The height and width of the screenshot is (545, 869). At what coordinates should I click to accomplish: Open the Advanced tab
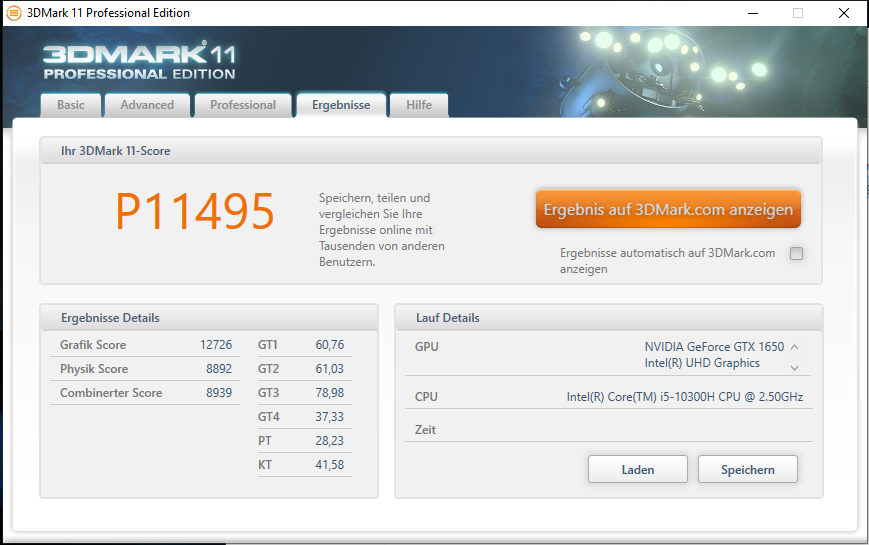[x=147, y=105]
